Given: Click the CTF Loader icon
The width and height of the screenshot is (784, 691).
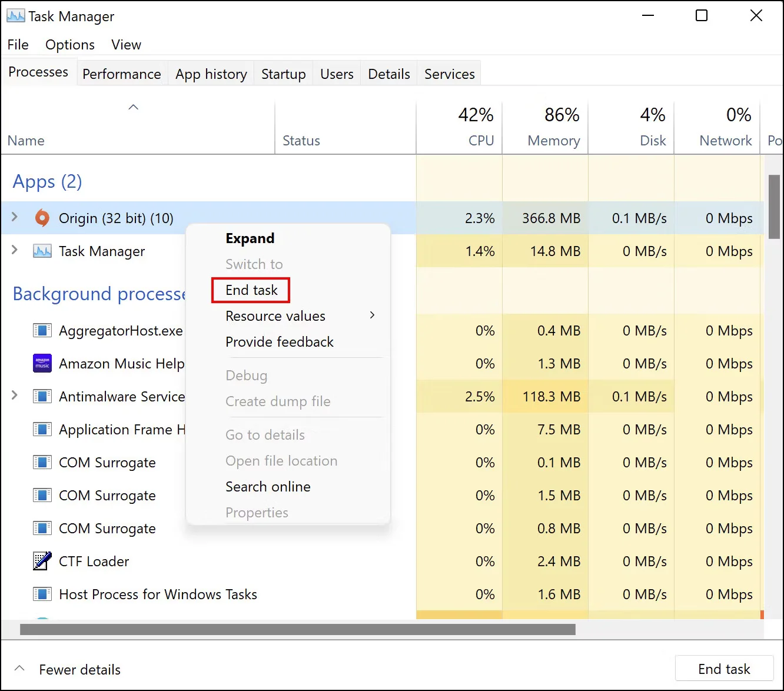Looking at the screenshot, I should 42,562.
